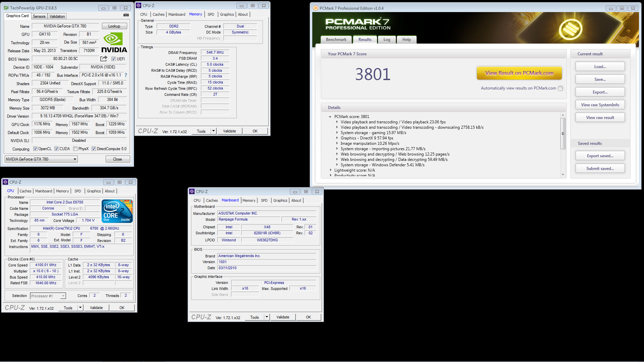Viewport: 644px width, 362px height.
Task: Click Validate in CPU-Z Memory window
Action: click(x=229, y=131)
